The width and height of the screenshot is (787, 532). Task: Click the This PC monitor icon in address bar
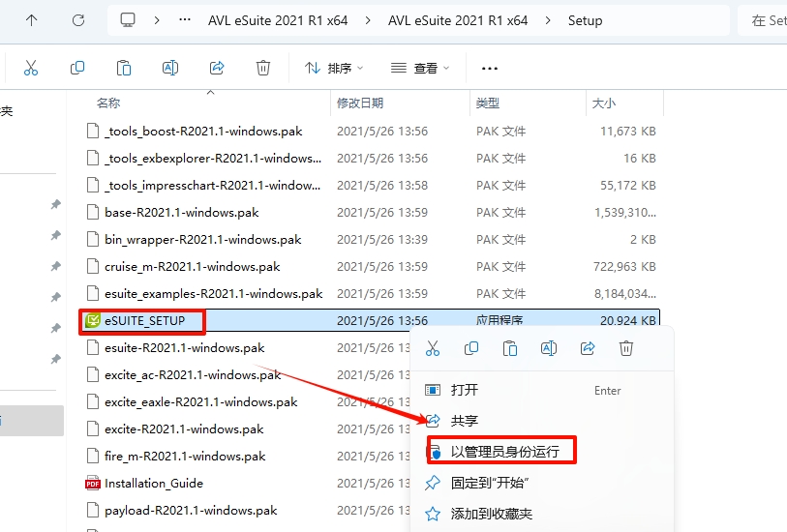click(128, 20)
